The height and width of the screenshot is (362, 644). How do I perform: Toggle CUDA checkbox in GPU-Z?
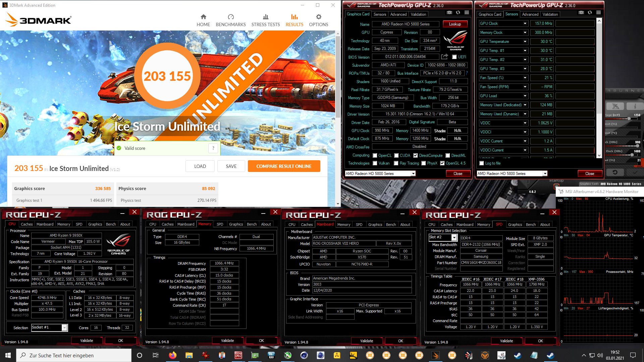click(396, 156)
